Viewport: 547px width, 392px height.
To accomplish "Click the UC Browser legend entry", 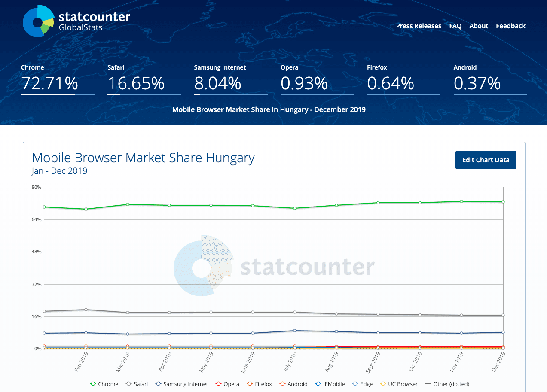I will [x=399, y=384].
